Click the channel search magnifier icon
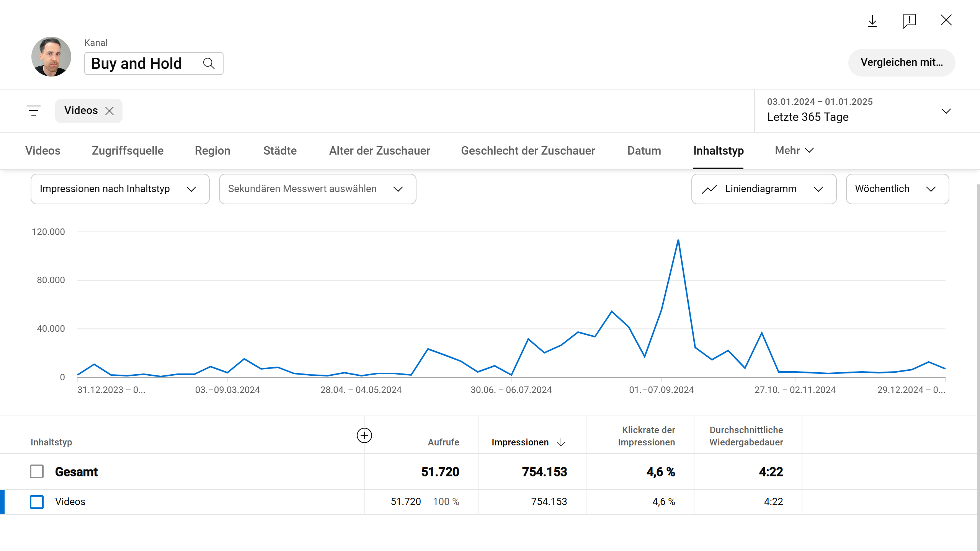 point(209,64)
